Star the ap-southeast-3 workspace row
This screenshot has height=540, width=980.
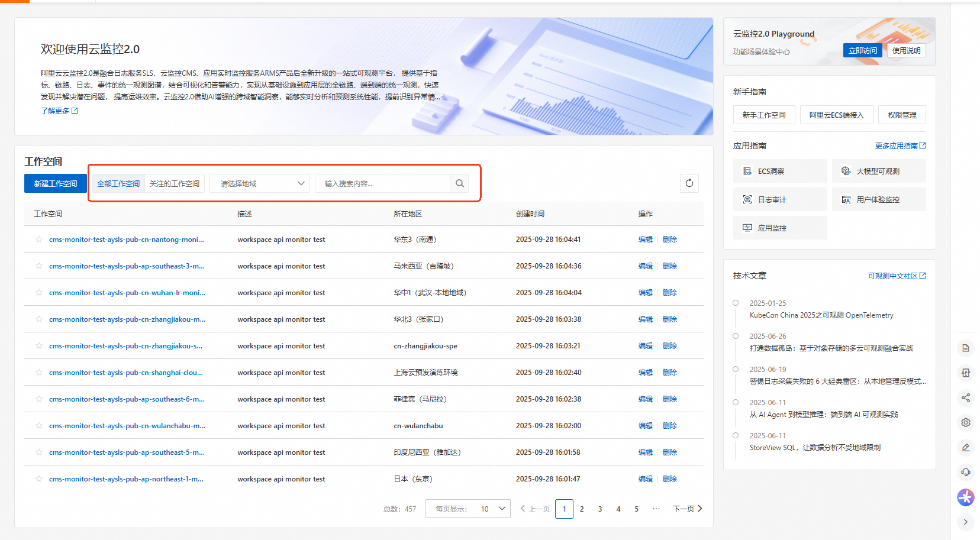click(39, 266)
